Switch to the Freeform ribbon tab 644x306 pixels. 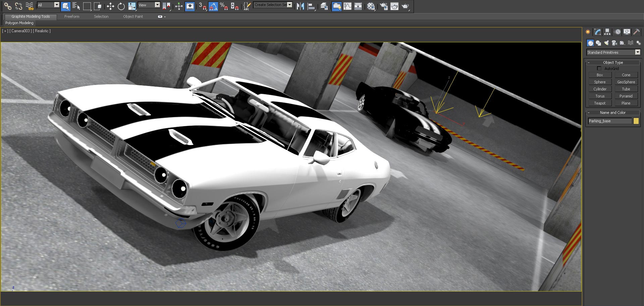[x=72, y=16]
